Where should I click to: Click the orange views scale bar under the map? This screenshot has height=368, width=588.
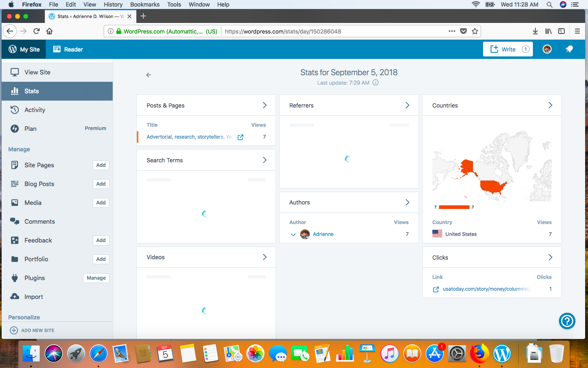[x=454, y=206]
